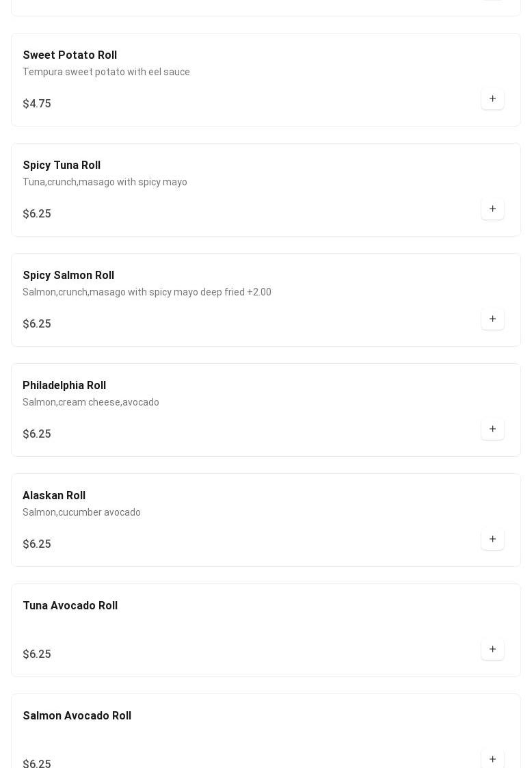The height and width of the screenshot is (768, 532).
Task: Click the $4.75 price label
Action: 37,104
